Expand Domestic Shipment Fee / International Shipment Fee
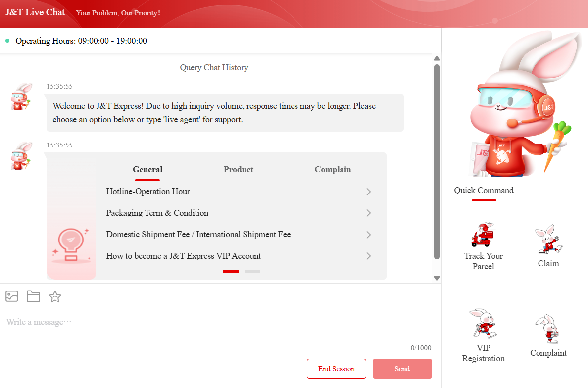Screen dimensions: 588x388 coord(239,234)
